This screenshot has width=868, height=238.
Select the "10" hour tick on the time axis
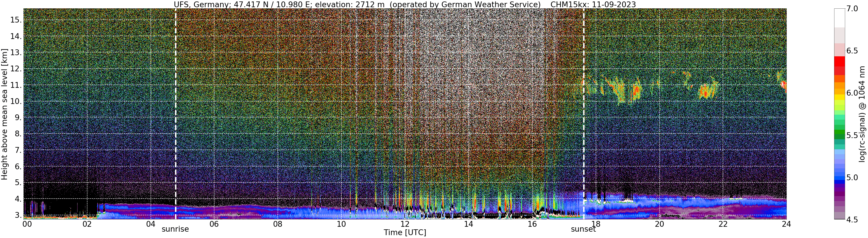click(x=341, y=224)
